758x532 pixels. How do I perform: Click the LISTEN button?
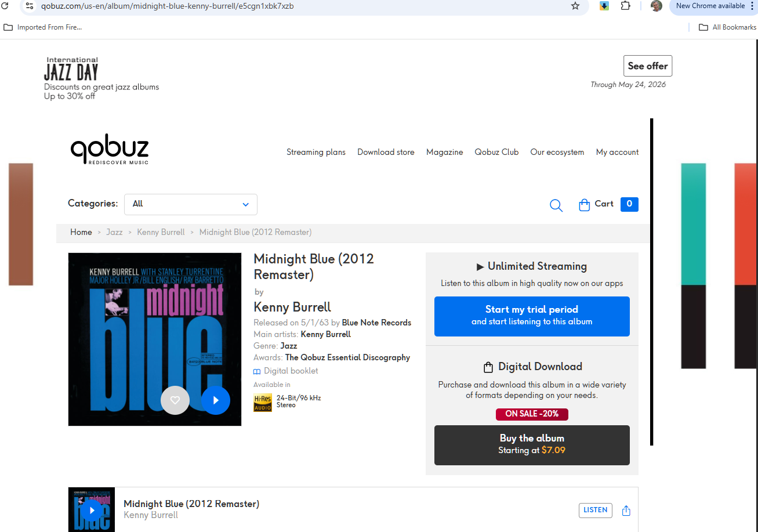point(596,511)
